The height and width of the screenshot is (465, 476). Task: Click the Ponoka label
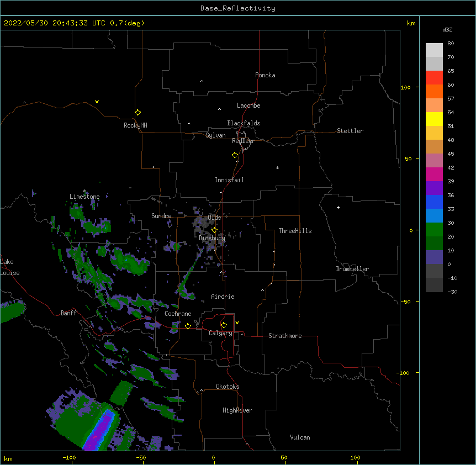click(265, 75)
